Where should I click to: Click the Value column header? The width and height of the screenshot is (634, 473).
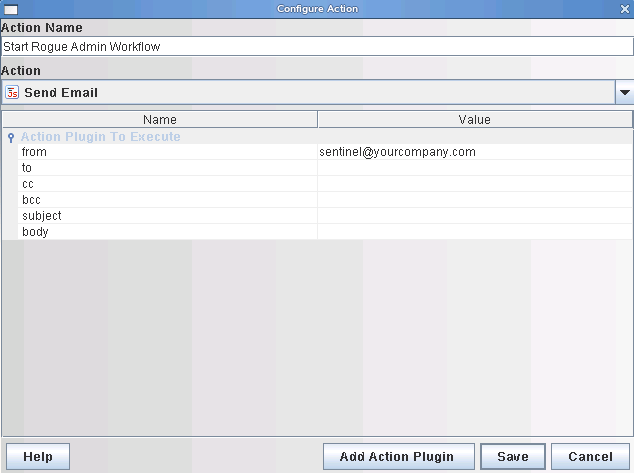[475, 120]
